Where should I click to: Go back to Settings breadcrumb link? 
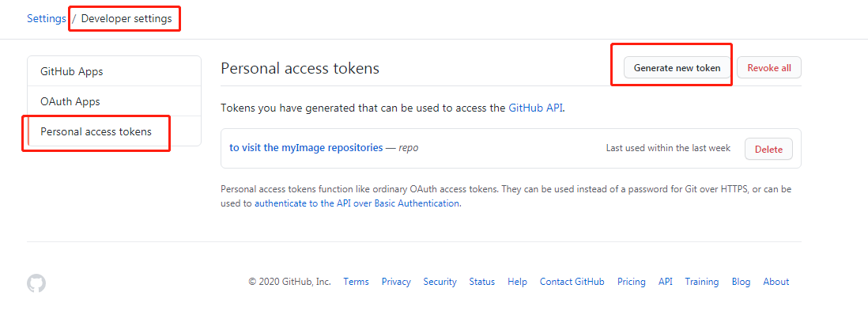tap(47, 18)
